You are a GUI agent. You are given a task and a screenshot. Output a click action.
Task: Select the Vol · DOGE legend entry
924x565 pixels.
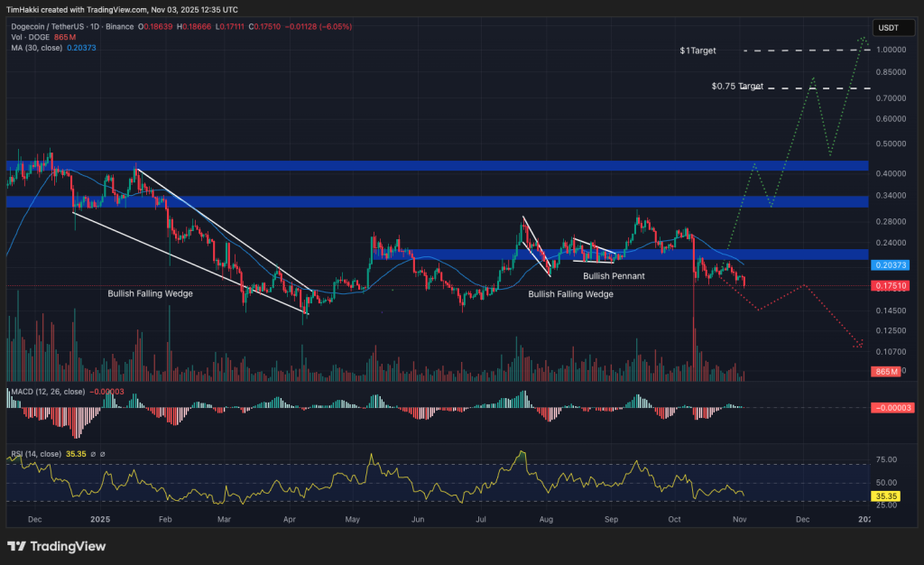[x=31, y=38]
